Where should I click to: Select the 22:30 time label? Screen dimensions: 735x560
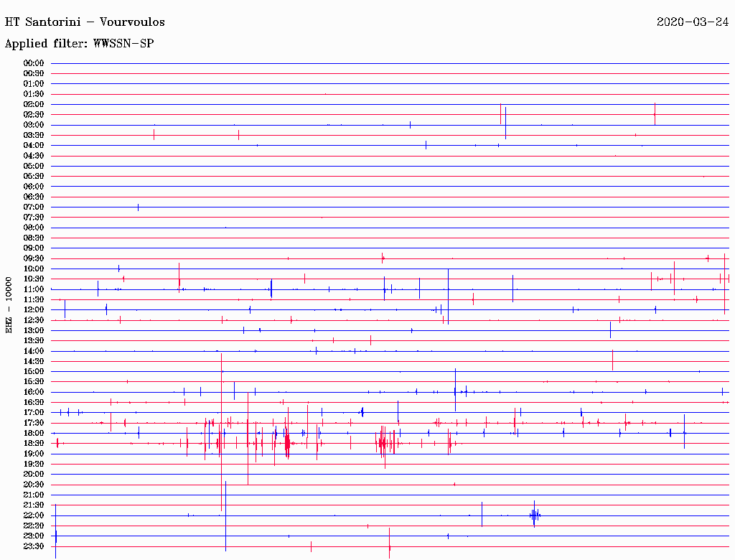pyautogui.click(x=34, y=526)
